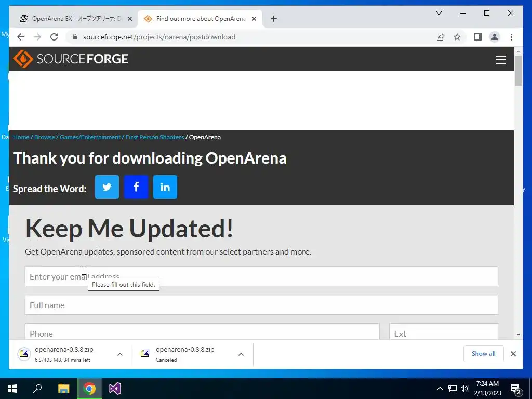Click the browser forward arrow
The height and width of the screenshot is (399, 532).
click(x=37, y=37)
